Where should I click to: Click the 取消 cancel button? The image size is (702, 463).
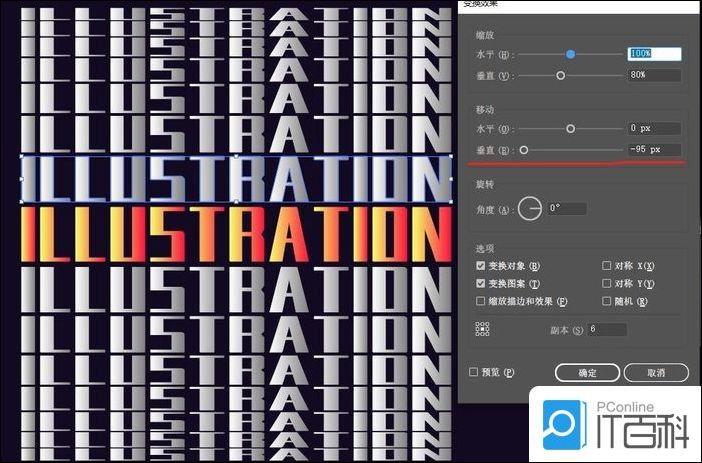pyautogui.click(x=656, y=373)
